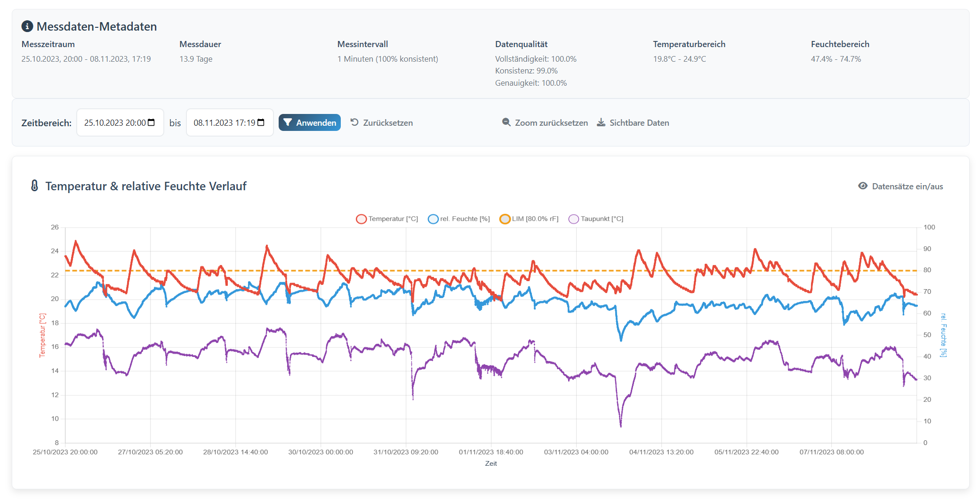980x502 pixels.
Task: Click Zoom zurücksetzen text
Action: click(551, 122)
